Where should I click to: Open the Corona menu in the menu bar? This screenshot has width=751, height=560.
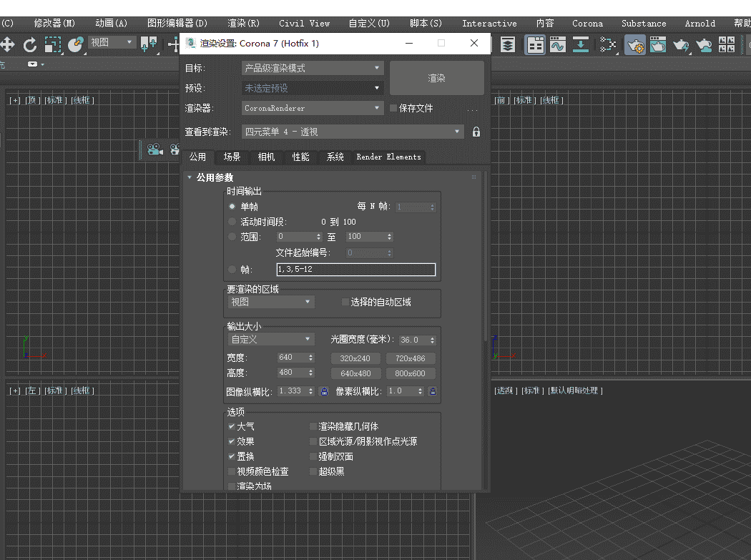587,23
